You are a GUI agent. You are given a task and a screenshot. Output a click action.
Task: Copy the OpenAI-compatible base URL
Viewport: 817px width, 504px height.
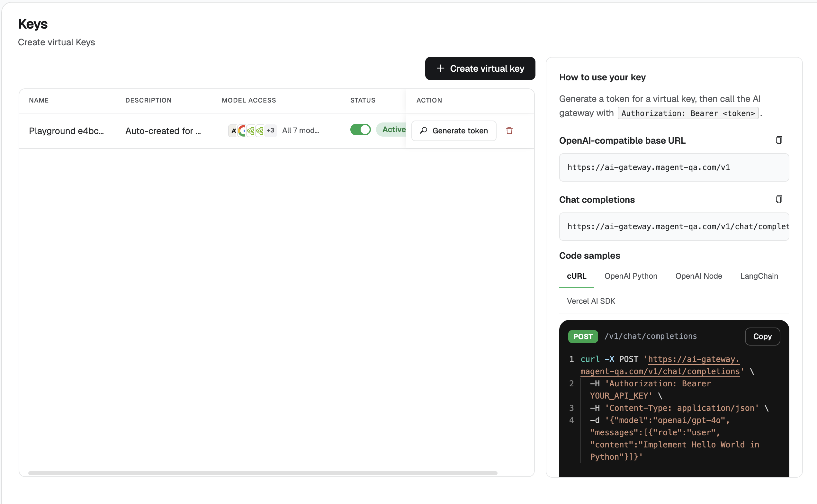click(x=779, y=140)
